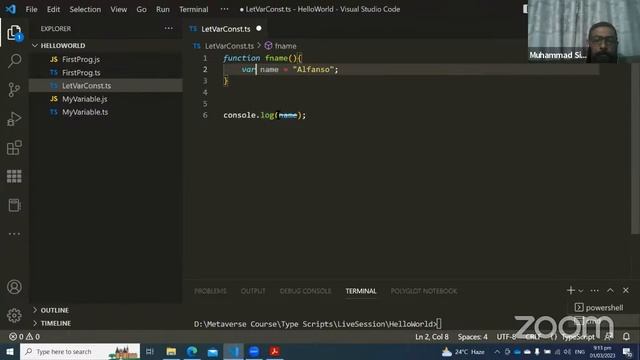Click the Windows taskbar search box
The image size is (640, 360).
coord(80,351)
